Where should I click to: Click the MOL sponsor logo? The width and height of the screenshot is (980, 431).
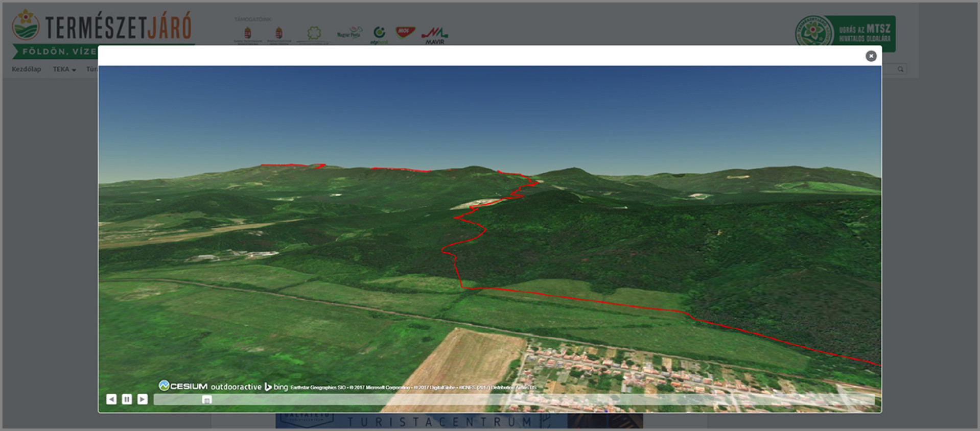pos(405,33)
